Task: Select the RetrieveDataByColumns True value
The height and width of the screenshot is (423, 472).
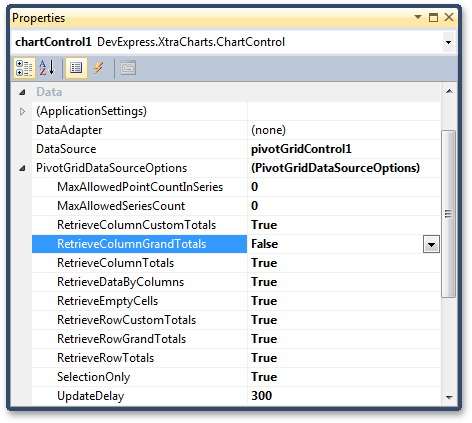Action: pos(344,282)
